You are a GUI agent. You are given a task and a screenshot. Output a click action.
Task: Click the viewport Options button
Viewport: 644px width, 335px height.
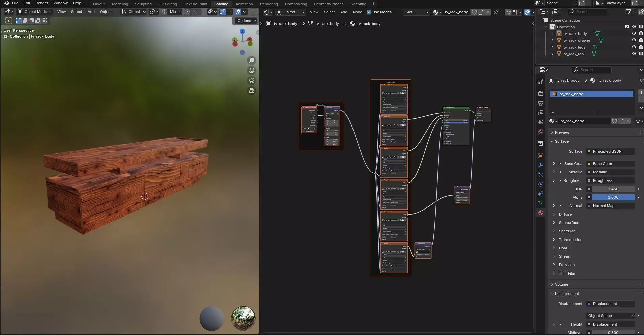[246, 21]
